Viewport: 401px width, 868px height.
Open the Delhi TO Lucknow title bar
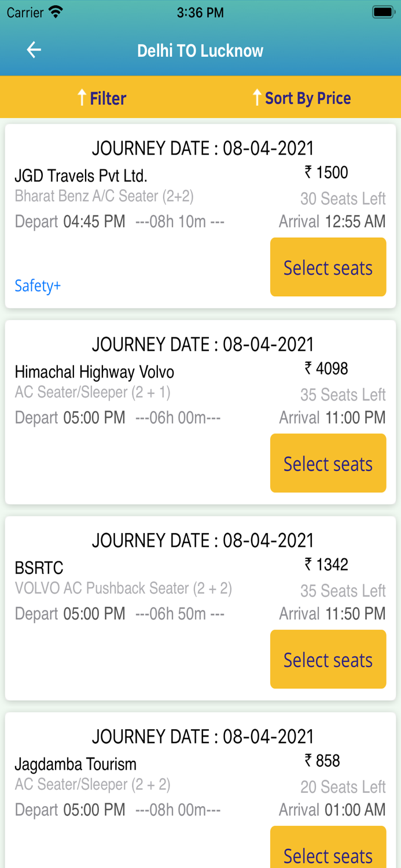(200, 50)
